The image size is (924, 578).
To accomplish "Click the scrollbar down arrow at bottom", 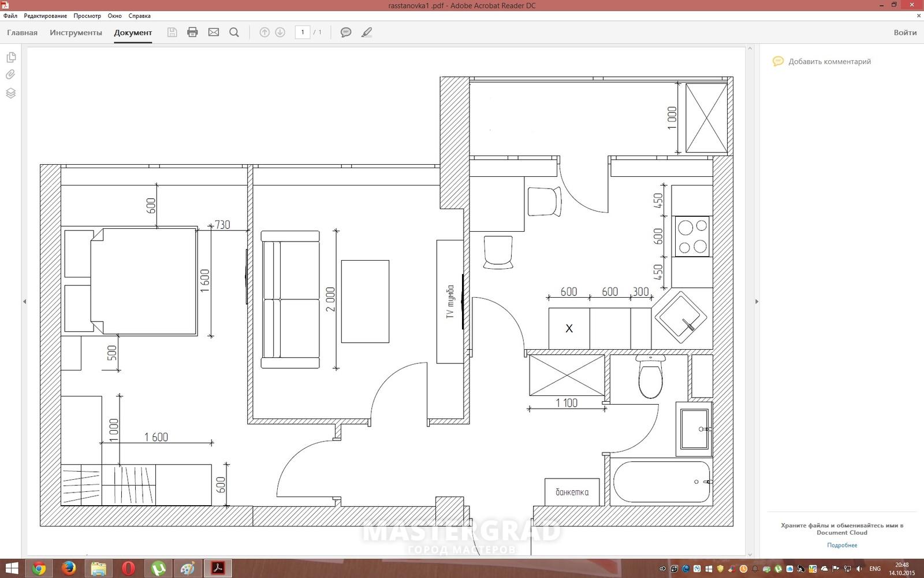I will pyautogui.click(x=750, y=554).
